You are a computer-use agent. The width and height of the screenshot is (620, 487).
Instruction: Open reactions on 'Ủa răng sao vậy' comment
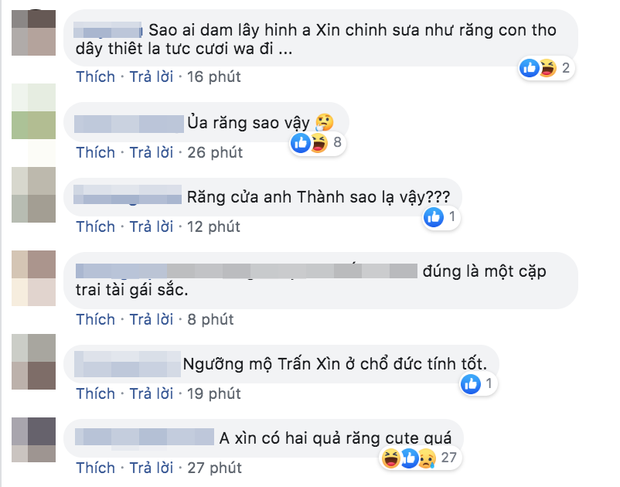tap(308, 144)
